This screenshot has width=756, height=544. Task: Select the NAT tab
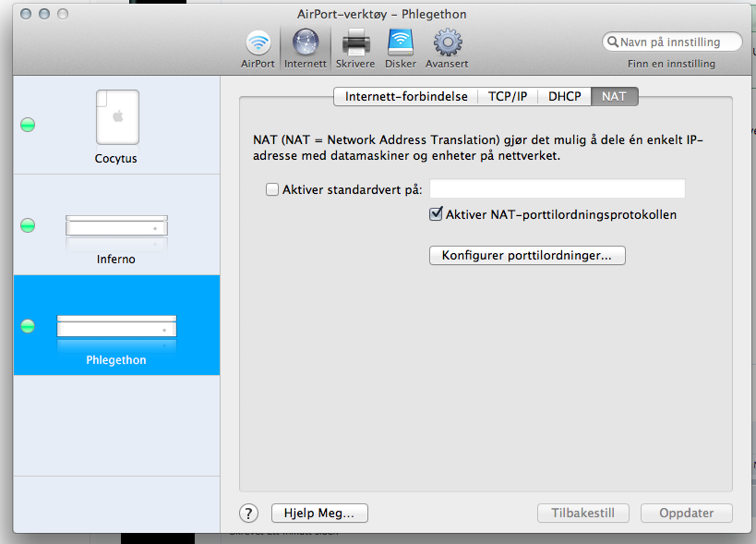pos(614,96)
